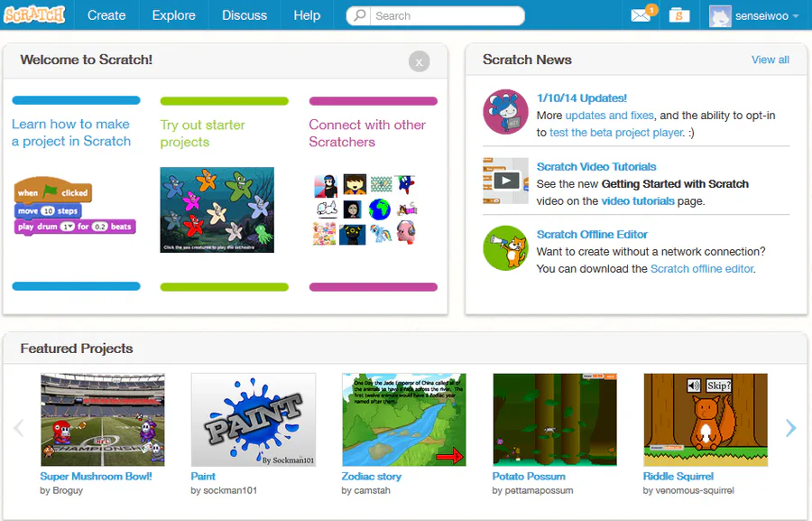Click Connect with other Scratchers
Viewport: 812px width, 521px height.
coord(367,134)
